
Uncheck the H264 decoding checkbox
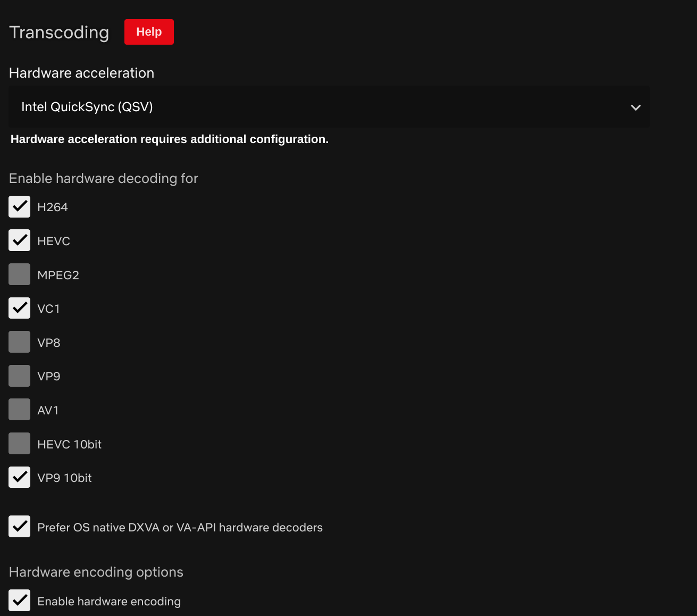click(20, 207)
